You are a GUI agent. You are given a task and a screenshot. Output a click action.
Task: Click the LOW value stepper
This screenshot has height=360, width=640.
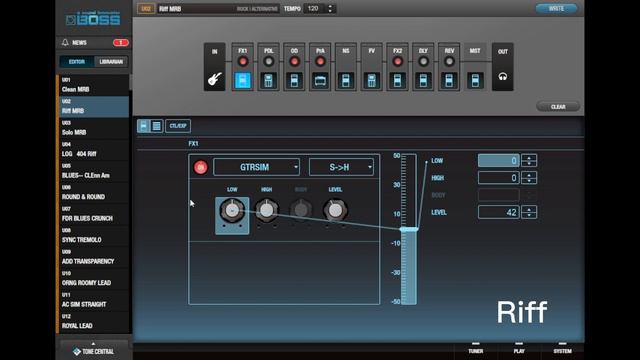coord(529,160)
